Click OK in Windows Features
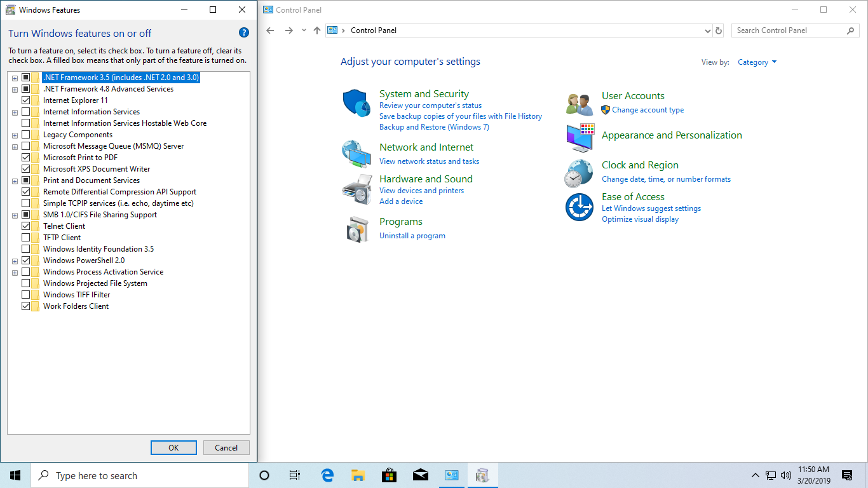Image resolution: width=868 pixels, height=488 pixels. click(x=173, y=447)
